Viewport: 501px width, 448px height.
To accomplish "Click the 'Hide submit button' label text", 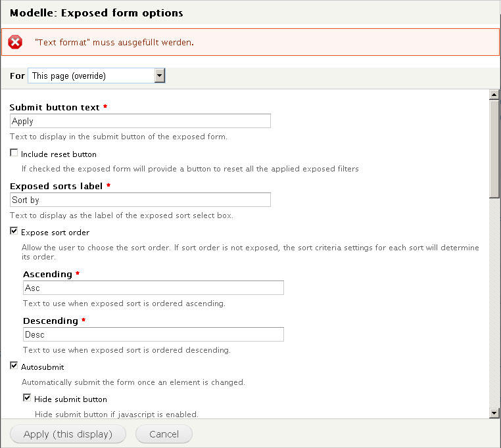I will (70, 399).
